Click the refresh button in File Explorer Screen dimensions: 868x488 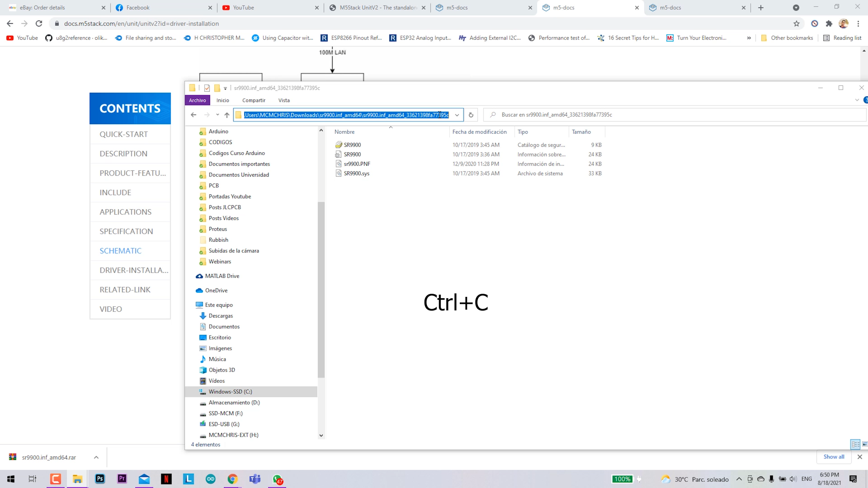[471, 114]
